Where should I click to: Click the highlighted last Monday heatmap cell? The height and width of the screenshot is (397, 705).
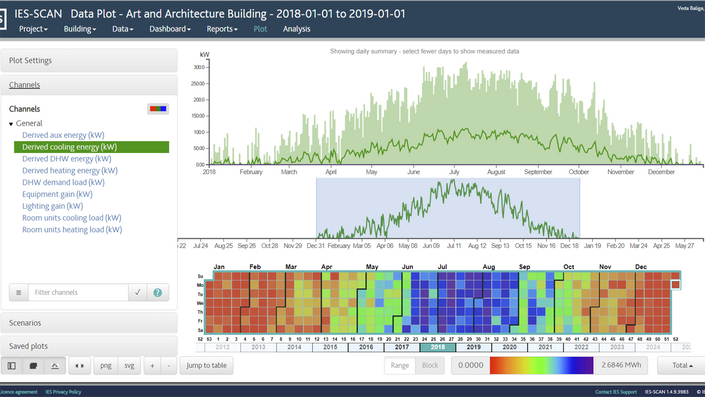675,285
